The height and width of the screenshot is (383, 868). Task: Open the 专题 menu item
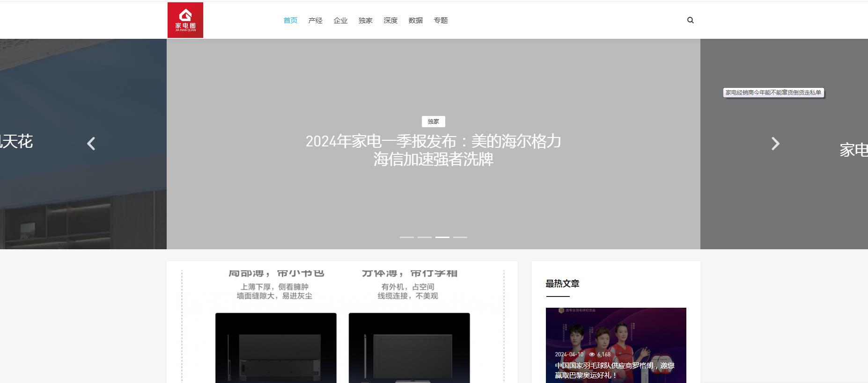[441, 20]
